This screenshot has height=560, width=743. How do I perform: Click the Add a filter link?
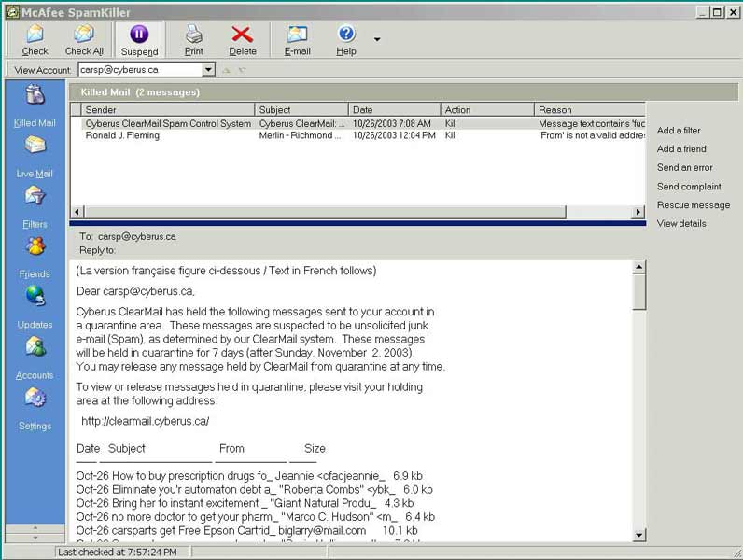pyautogui.click(x=679, y=131)
